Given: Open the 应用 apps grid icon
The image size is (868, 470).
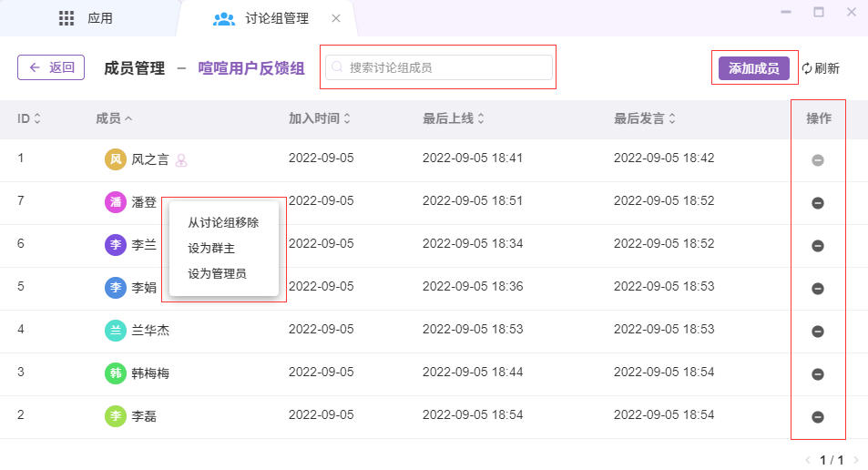Looking at the screenshot, I should [66, 18].
